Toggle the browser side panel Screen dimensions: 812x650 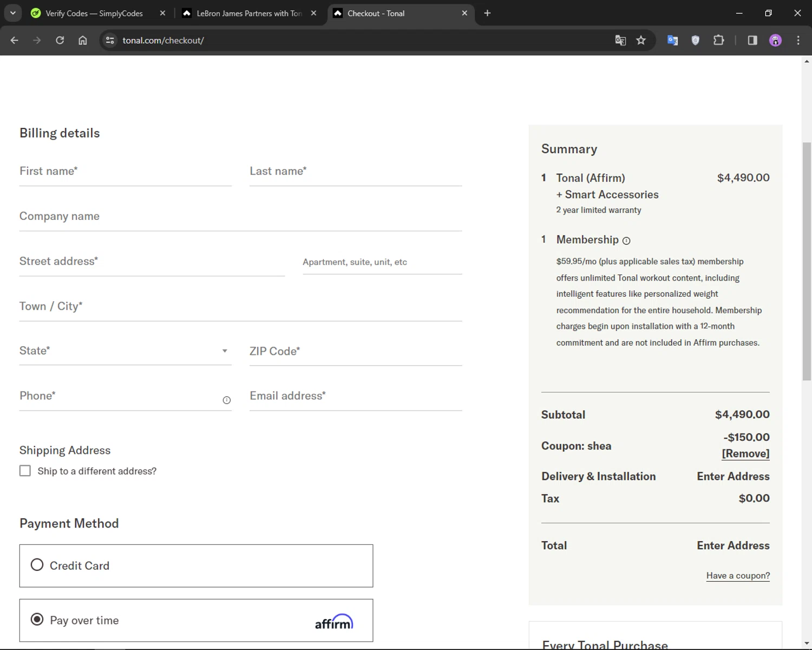tap(752, 40)
